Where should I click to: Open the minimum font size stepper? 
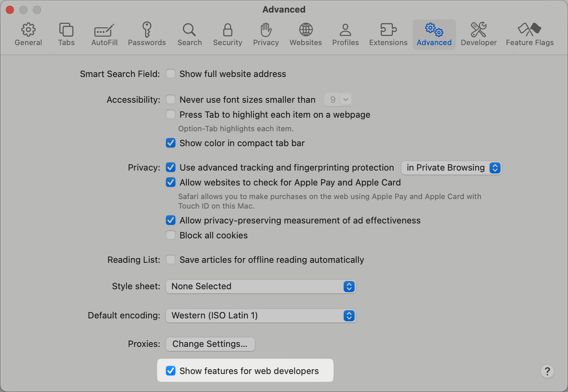click(x=346, y=100)
